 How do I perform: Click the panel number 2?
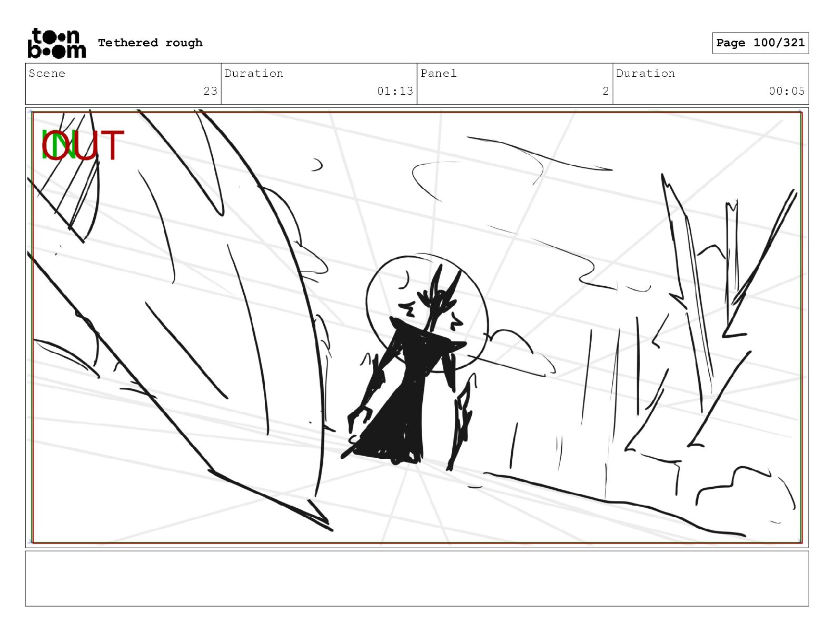(x=605, y=91)
